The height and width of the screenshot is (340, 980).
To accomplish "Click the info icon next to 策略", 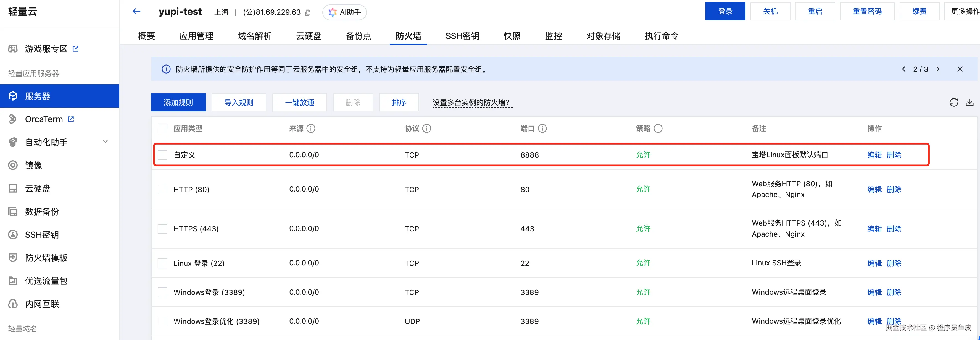I will pos(658,129).
